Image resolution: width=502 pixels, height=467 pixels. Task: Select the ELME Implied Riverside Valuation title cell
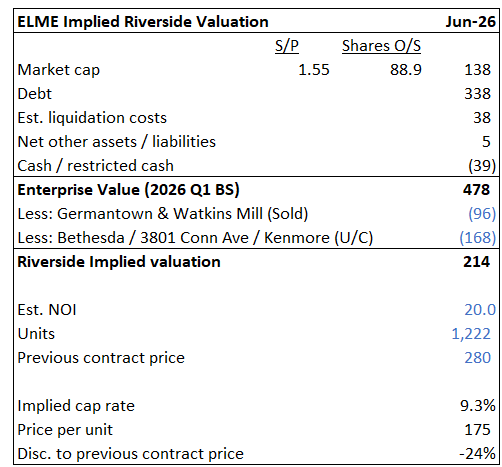tap(143, 22)
